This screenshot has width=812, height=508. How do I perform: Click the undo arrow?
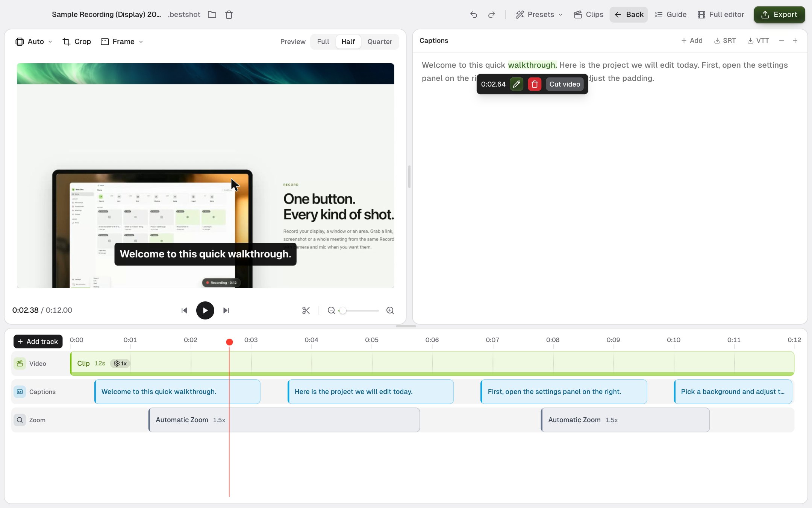(x=474, y=15)
